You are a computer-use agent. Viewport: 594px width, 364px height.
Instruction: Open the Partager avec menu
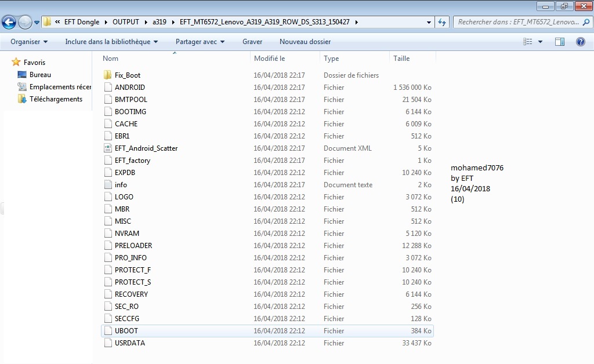coord(200,42)
